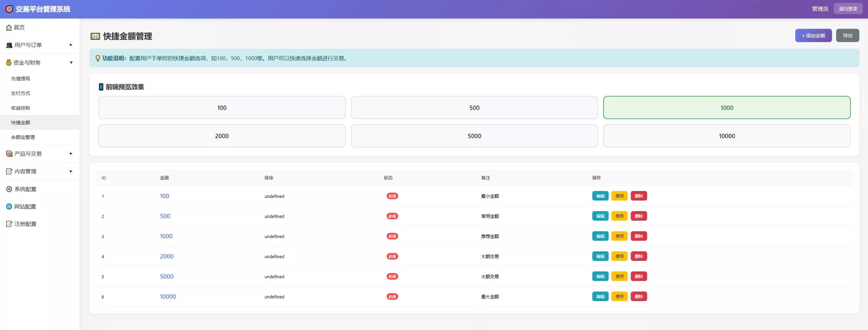Click the home icon beside 首页
This screenshot has width=868, height=330.
pyautogui.click(x=9, y=28)
